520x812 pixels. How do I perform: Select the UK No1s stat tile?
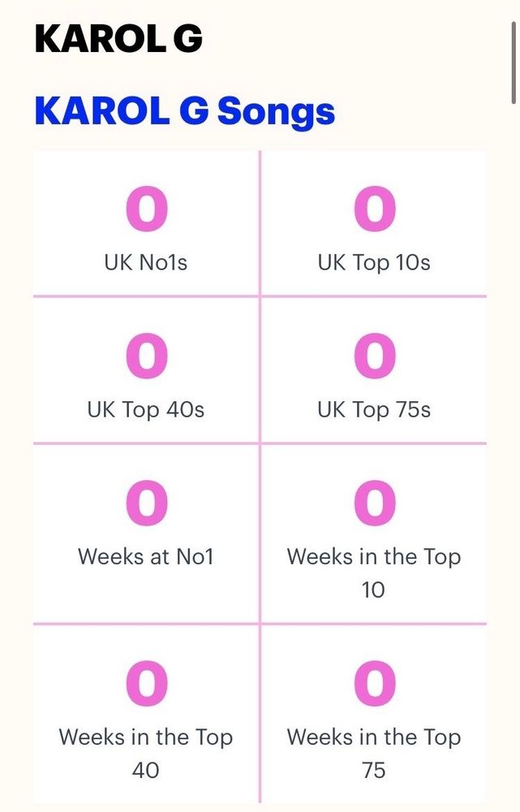coord(147,223)
